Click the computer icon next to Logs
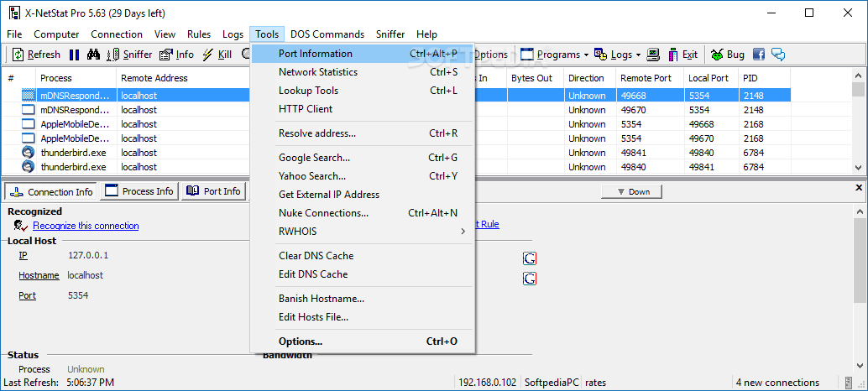The width and height of the screenshot is (868, 391). click(x=654, y=55)
